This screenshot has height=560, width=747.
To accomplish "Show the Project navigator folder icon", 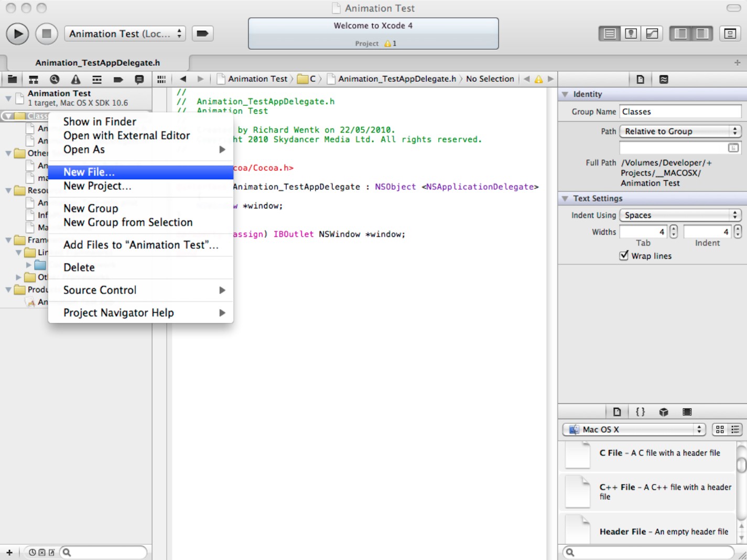I will pyautogui.click(x=12, y=79).
